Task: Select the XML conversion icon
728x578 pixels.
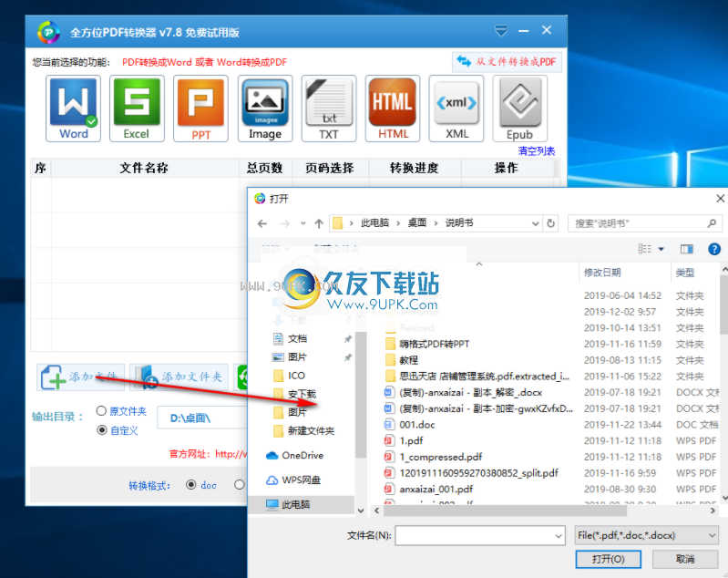Action: pos(456,108)
